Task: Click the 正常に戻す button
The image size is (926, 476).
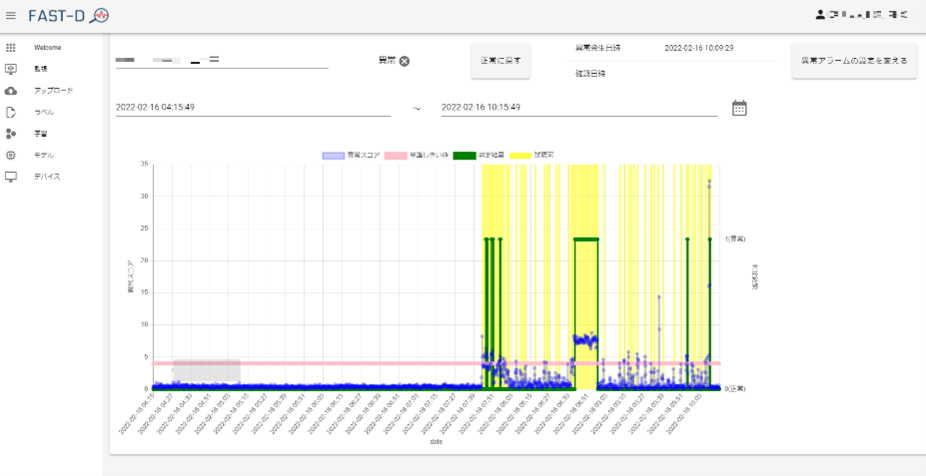Action: tap(501, 61)
